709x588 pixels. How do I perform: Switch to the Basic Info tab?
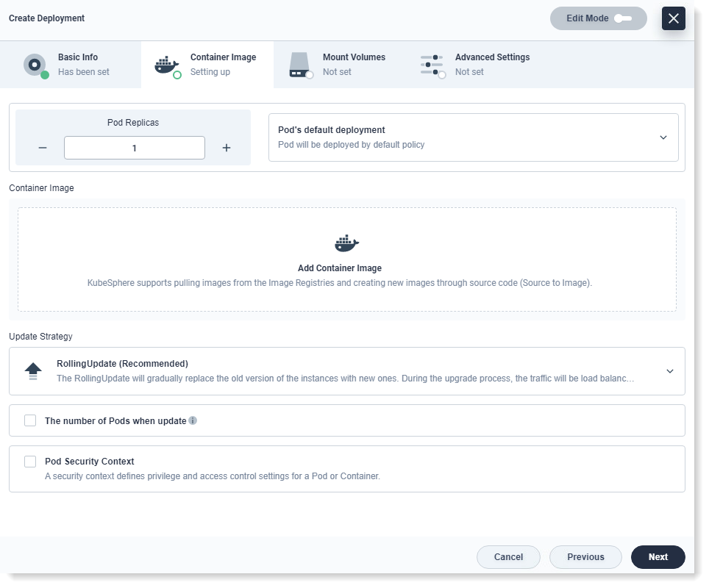coord(71,65)
